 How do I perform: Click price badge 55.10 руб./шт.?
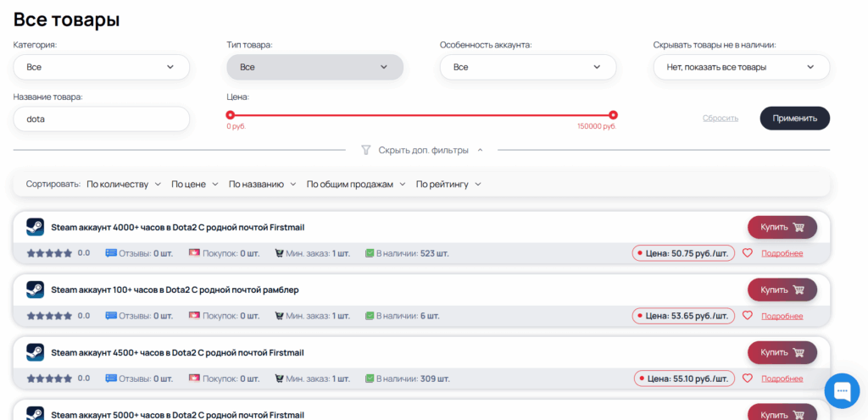684,379
